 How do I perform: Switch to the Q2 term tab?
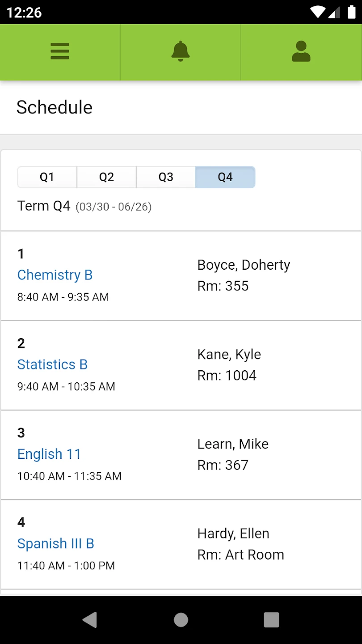coord(106,177)
